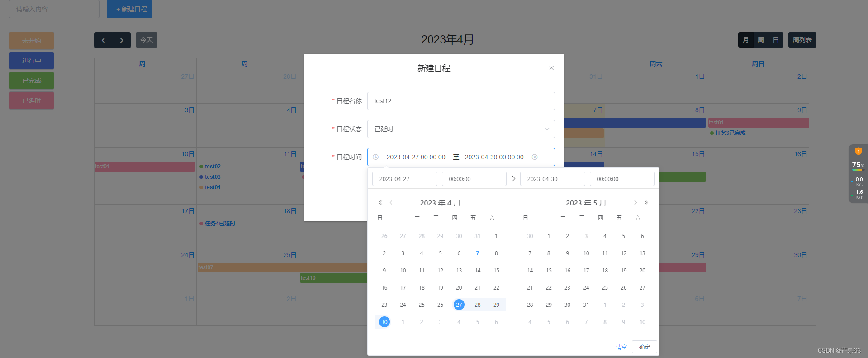
Task: Select May 25 in right calendar panel
Action: (605, 287)
